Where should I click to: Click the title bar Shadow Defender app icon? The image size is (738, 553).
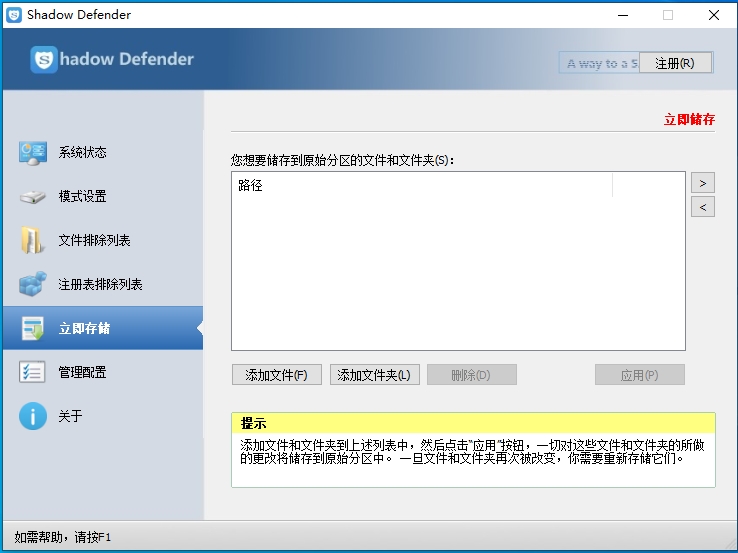14,15
